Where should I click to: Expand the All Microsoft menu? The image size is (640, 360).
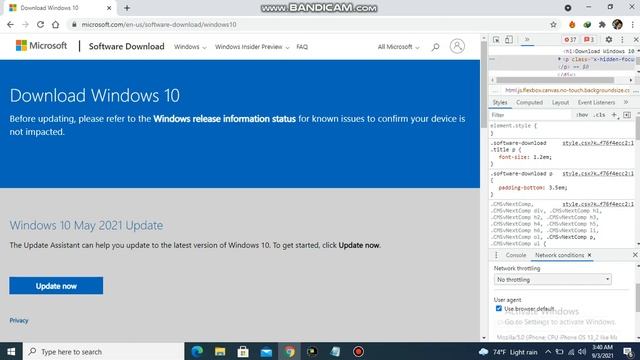pyautogui.click(x=398, y=47)
